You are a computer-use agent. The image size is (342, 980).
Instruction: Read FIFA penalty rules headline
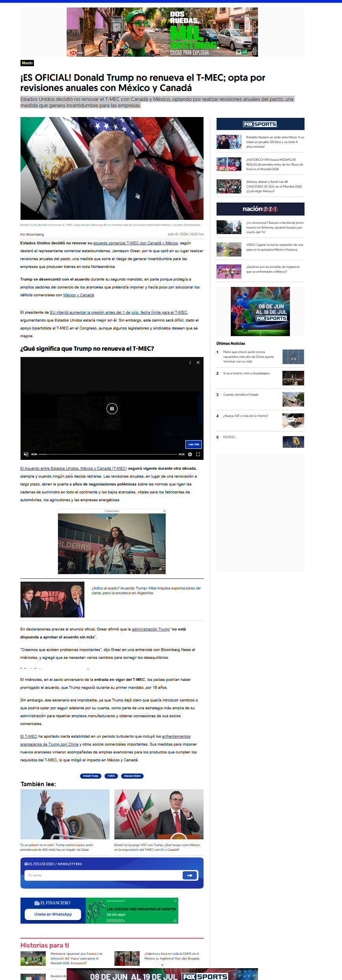[x=275, y=164]
